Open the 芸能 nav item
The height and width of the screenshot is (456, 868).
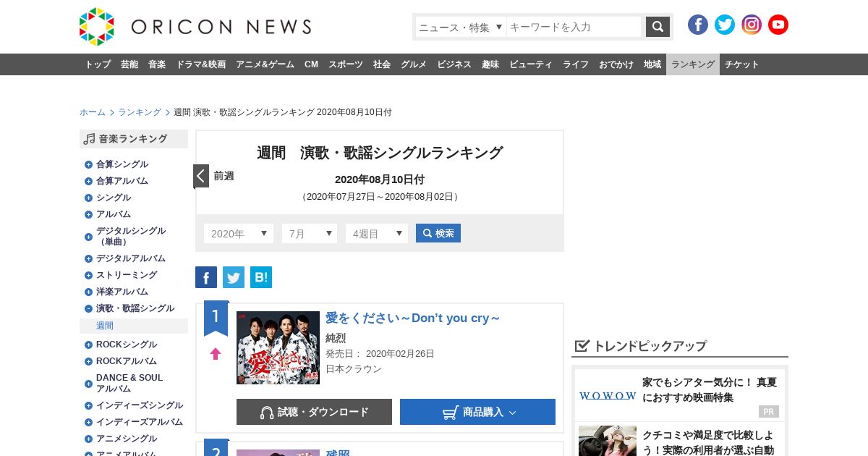[x=129, y=64]
